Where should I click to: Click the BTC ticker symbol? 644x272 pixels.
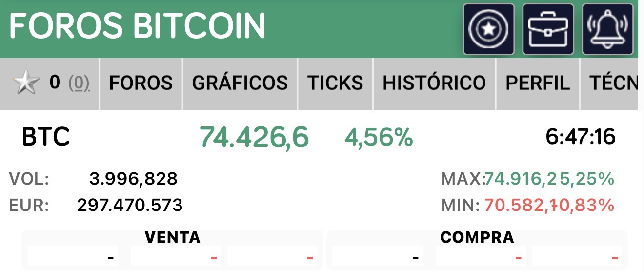46,137
